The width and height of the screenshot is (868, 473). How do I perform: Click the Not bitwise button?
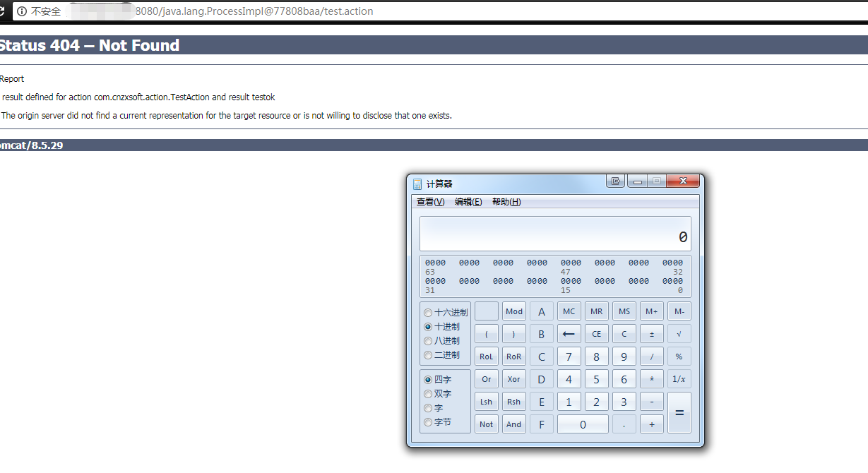(x=487, y=424)
